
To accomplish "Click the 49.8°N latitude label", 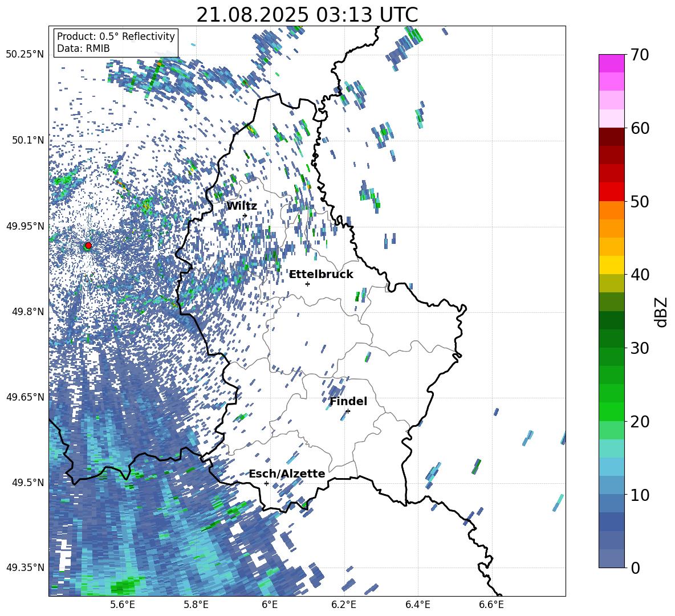I will click(29, 312).
